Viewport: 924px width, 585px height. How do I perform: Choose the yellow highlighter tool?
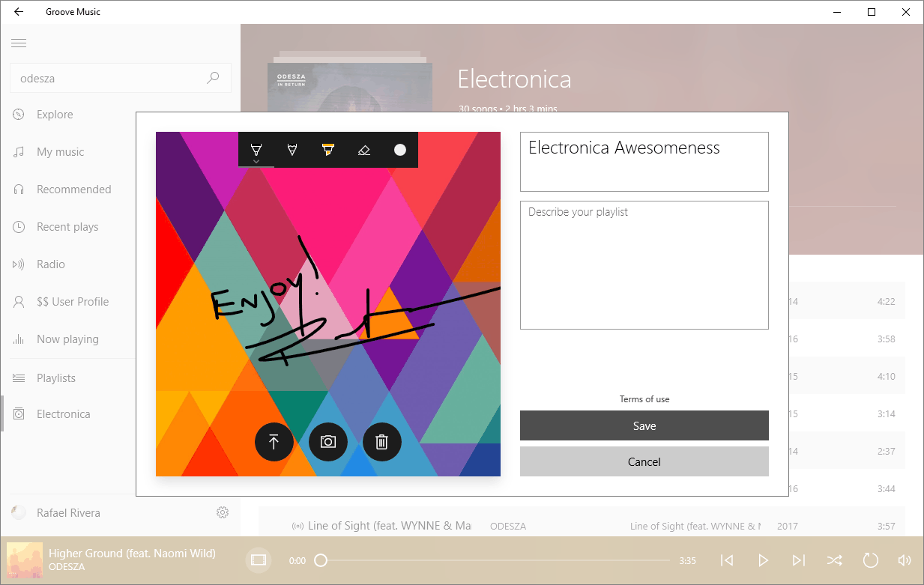[x=328, y=150]
